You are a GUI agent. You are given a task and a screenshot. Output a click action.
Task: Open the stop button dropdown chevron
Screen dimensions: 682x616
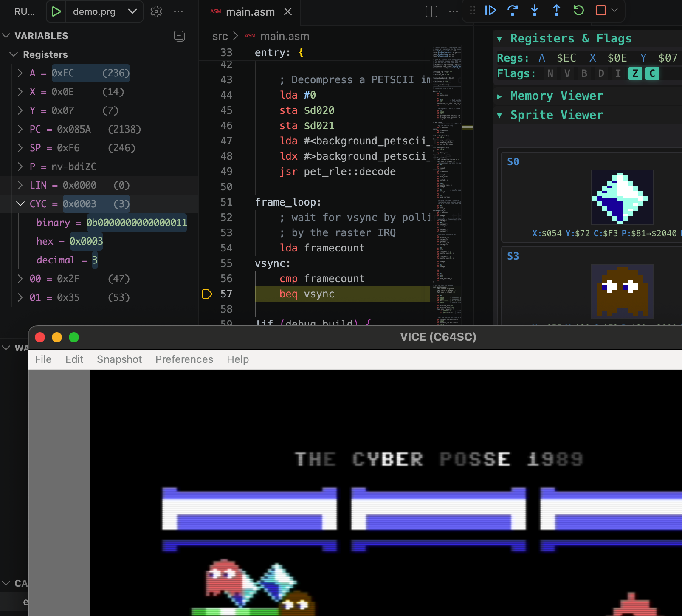(614, 10)
